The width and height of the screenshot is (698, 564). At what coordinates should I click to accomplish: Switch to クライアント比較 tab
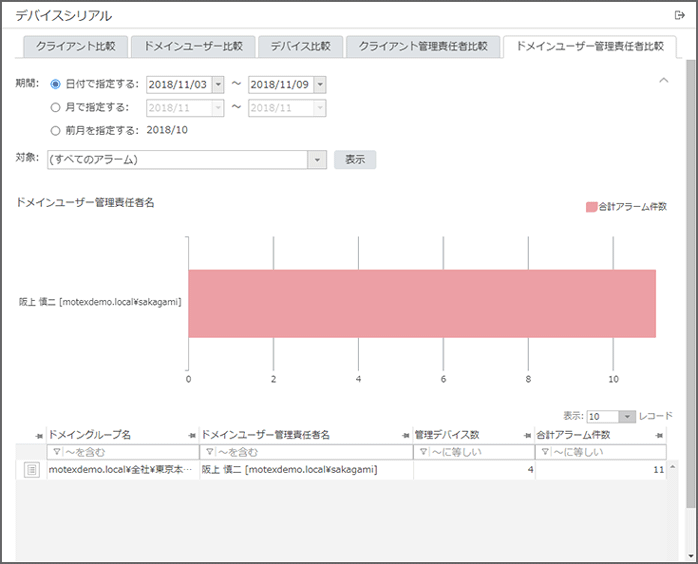click(76, 46)
